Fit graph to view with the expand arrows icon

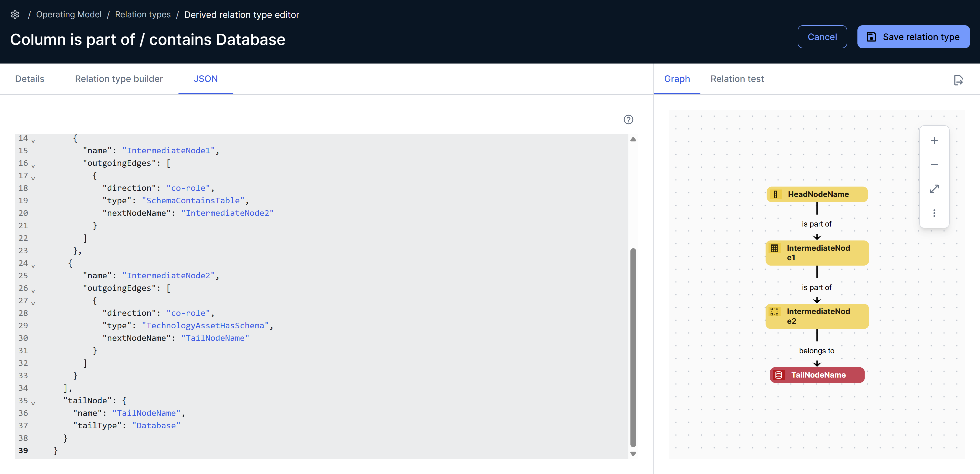point(934,189)
